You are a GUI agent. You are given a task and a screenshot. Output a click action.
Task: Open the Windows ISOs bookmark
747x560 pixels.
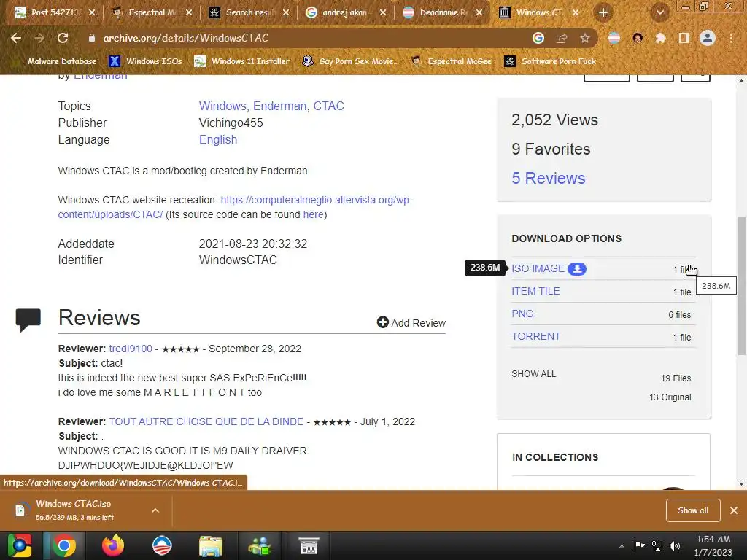coord(145,61)
